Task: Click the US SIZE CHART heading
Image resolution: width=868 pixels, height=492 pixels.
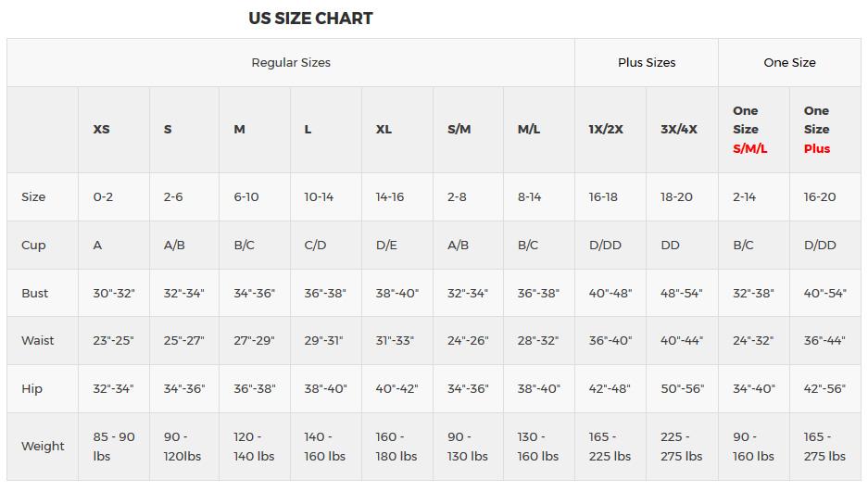Action: click(310, 19)
